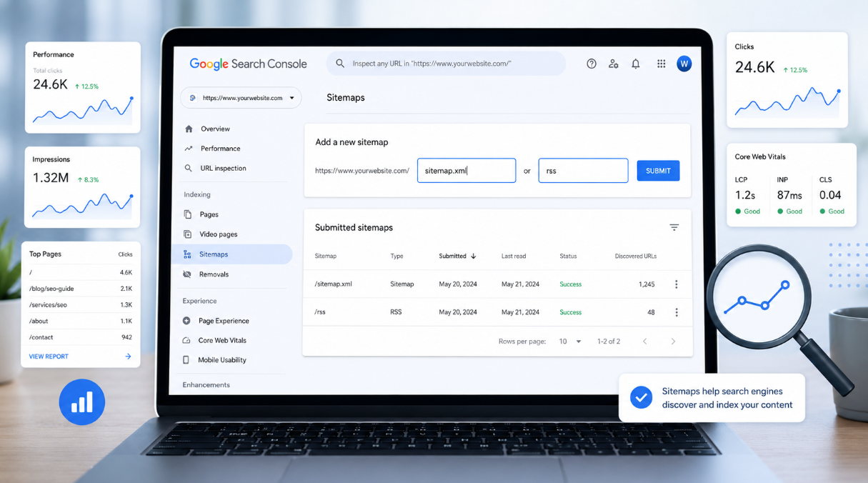The height and width of the screenshot is (483, 868).
Task: Click the Pages document icon
Action: tap(187, 214)
